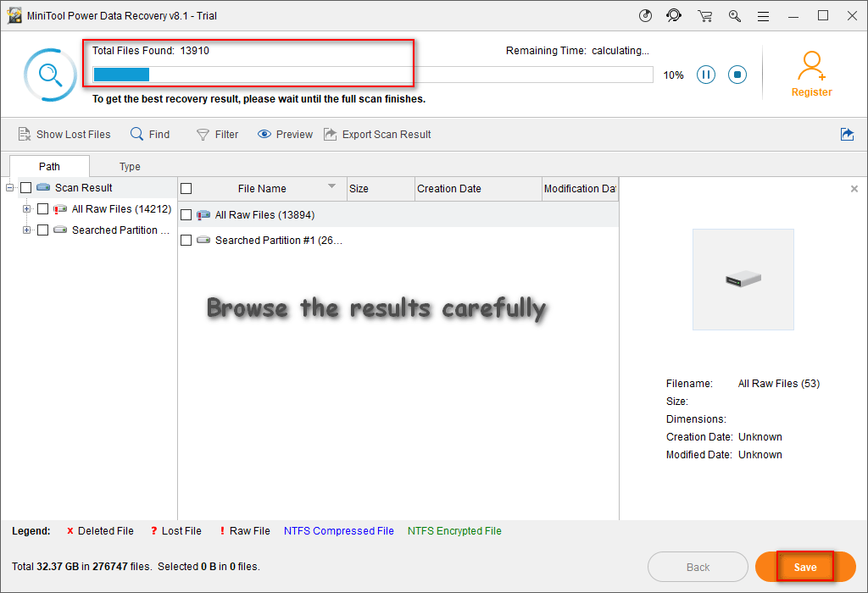The width and height of the screenshot is (868, 593).
Task: Close the preview pane
Action: [854, 189]
